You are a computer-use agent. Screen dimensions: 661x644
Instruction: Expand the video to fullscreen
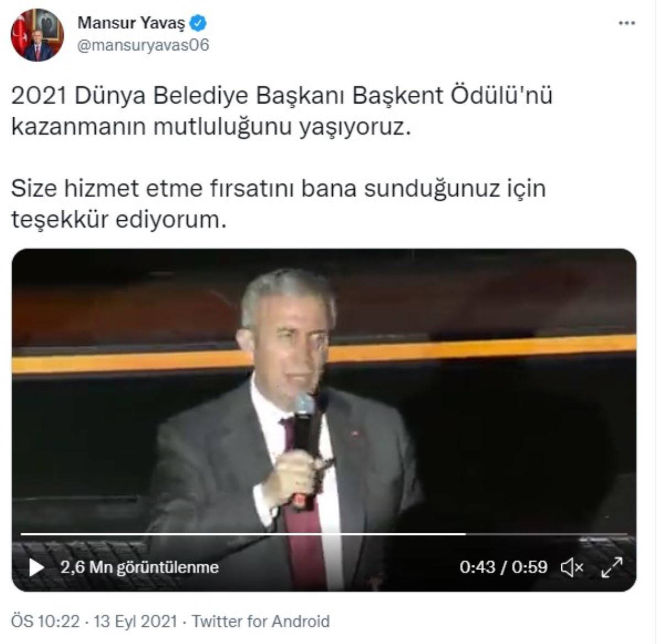pos(611,567)
